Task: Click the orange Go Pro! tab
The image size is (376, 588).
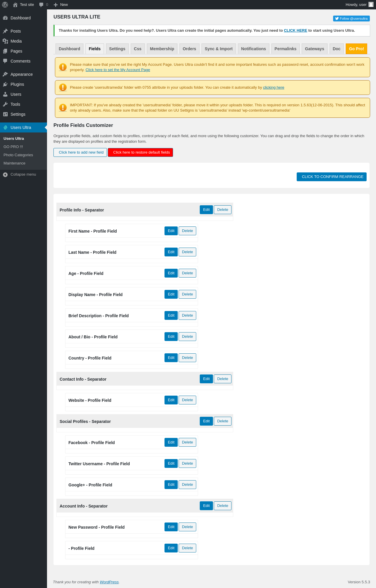Action: (x=356, y=49)
